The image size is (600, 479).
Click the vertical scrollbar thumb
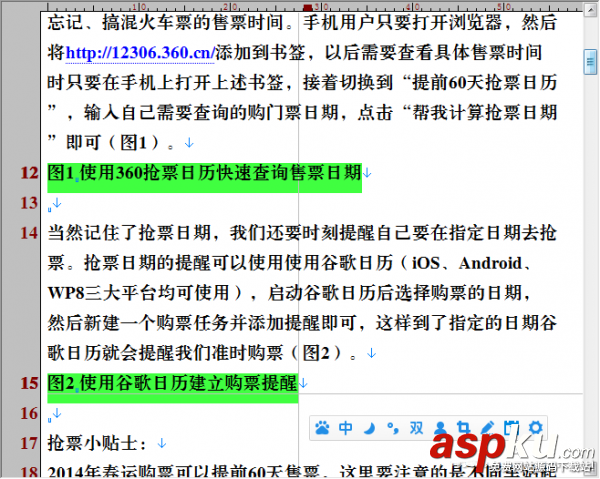[x=590, y=62]
